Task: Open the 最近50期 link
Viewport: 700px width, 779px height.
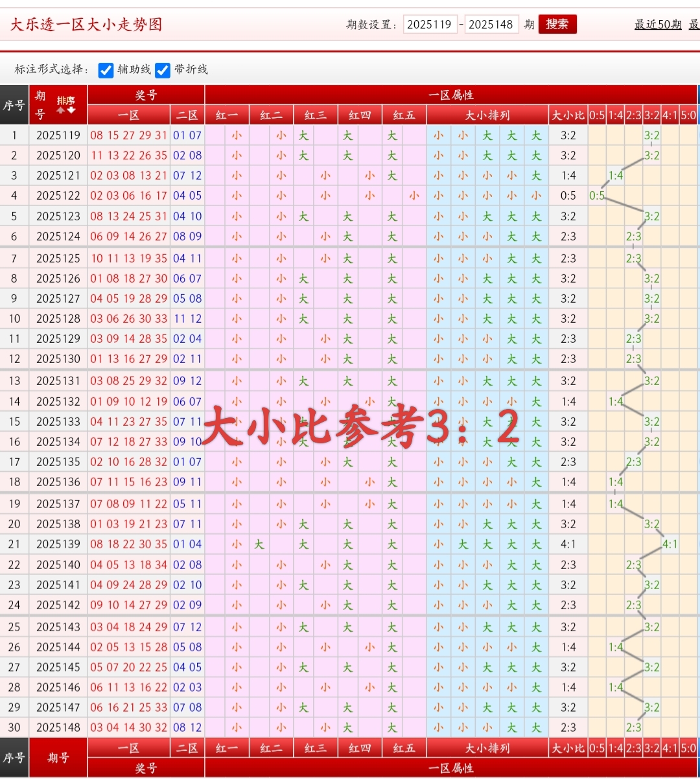Action: tap(658, 25)
